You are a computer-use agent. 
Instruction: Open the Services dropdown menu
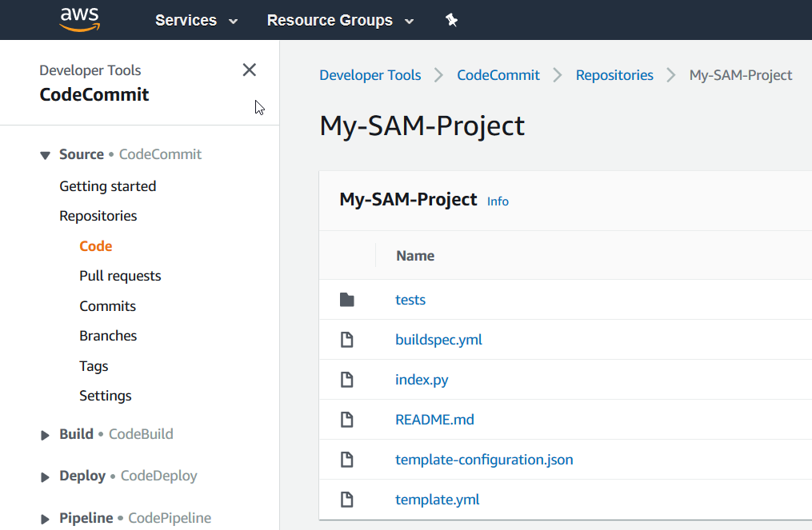click(196, 21)
